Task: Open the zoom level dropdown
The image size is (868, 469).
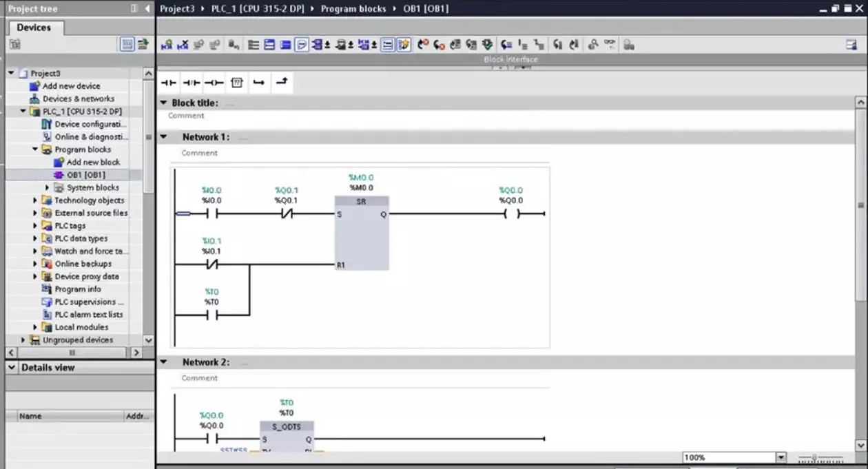Action: click(x=781, y=457)
